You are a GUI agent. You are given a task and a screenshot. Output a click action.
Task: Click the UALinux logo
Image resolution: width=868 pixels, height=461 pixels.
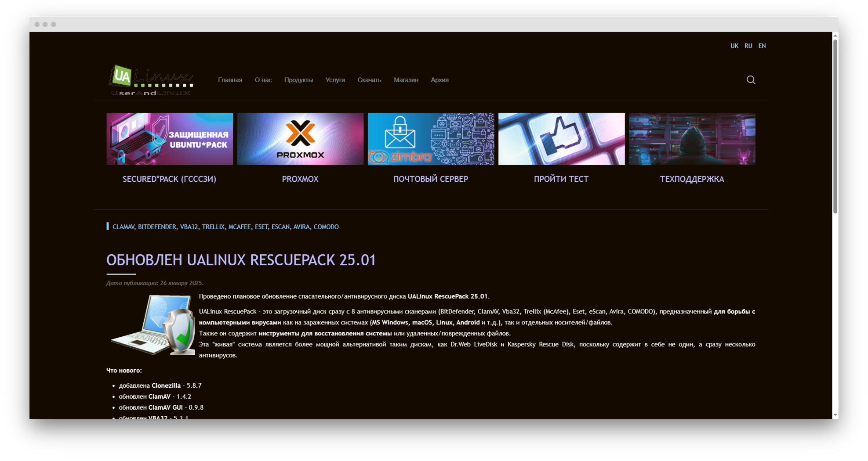pos(151,80)
